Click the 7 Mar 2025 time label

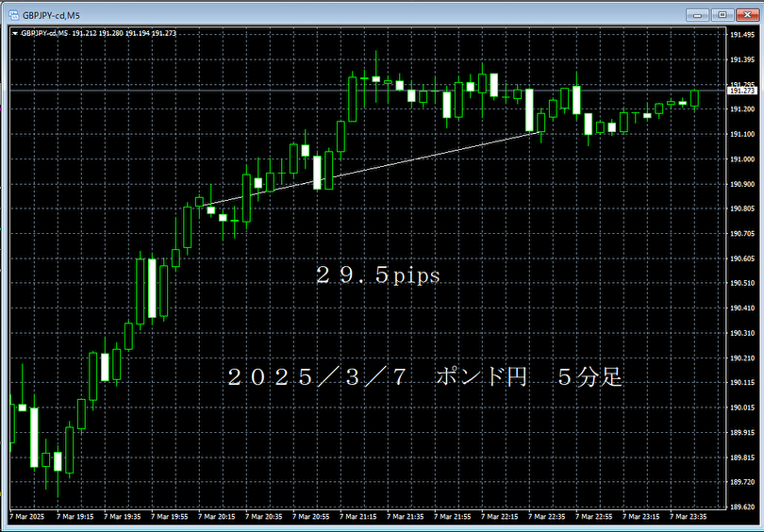(x=26, y=517)
